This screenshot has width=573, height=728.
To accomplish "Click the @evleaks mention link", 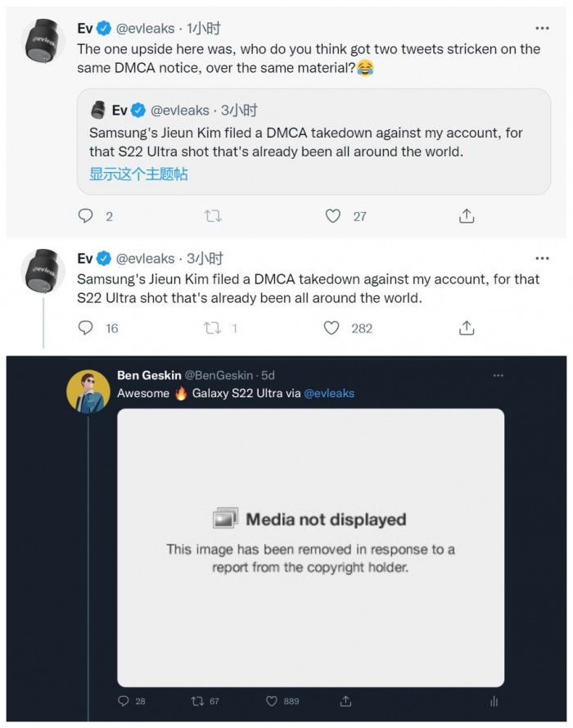I will (x=329, y=393).
